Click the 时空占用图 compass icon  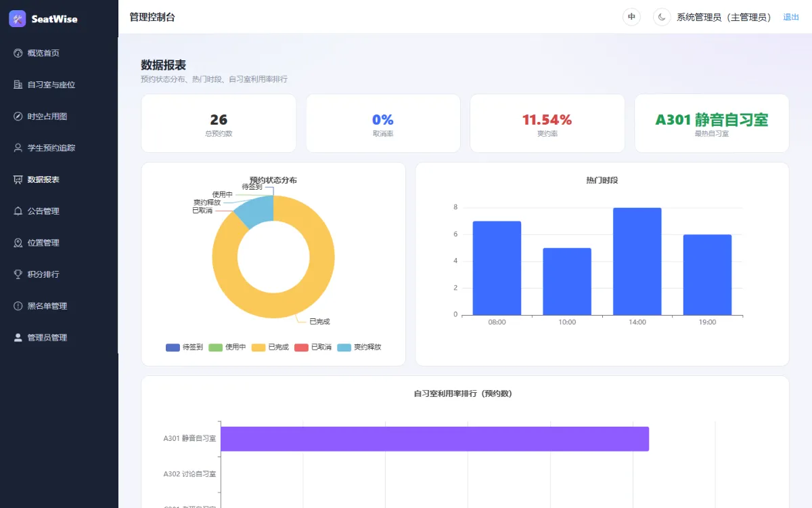(18, 116)
